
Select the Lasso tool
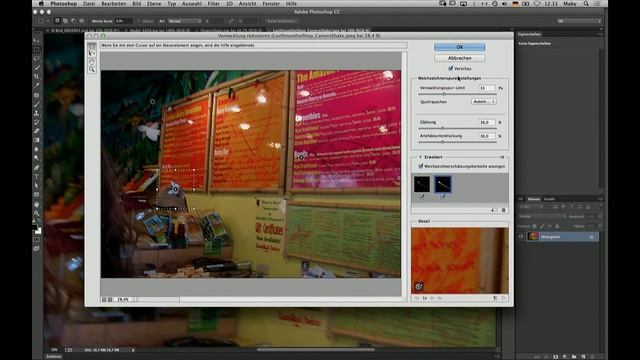pyautogui.click(x=37, y=58)
